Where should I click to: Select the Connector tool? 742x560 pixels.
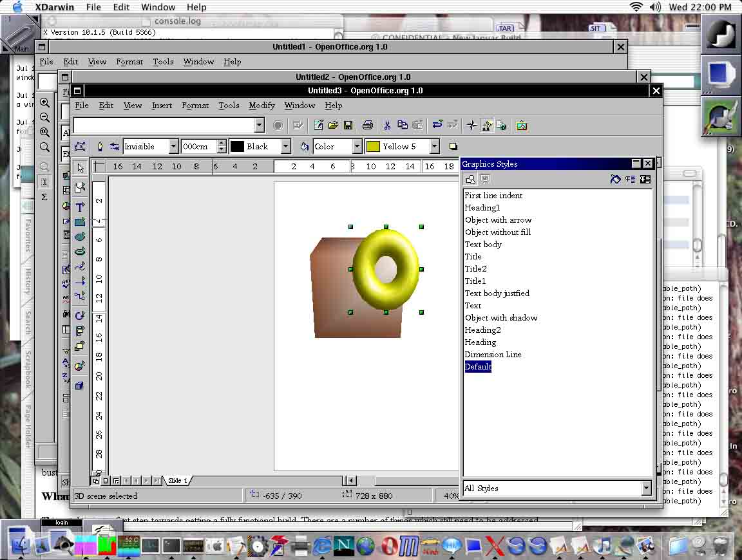point(80,295)
